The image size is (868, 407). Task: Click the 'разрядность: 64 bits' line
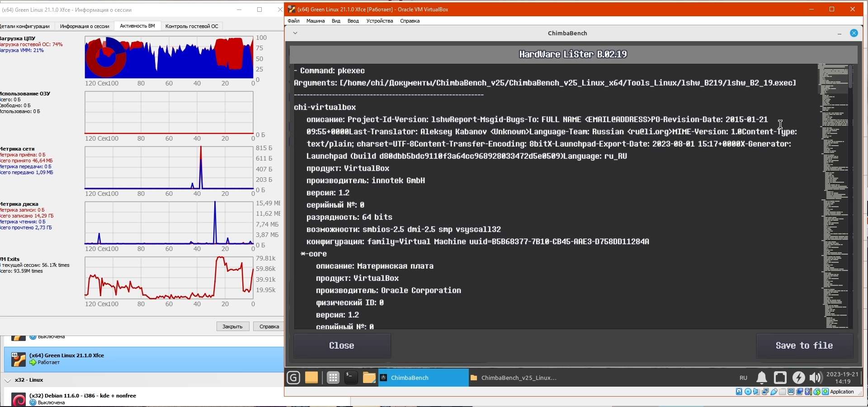tap(349, 217)
